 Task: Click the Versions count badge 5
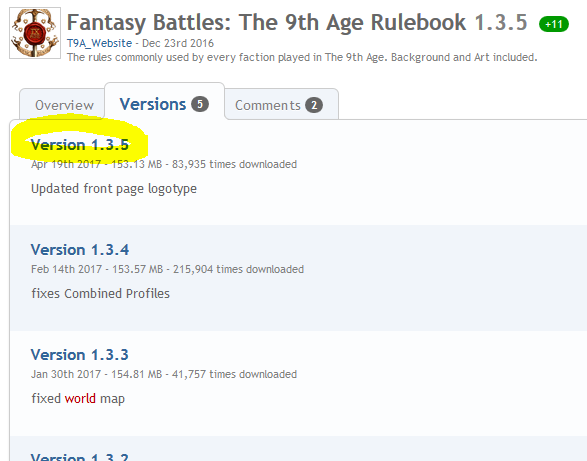point(200,104)
